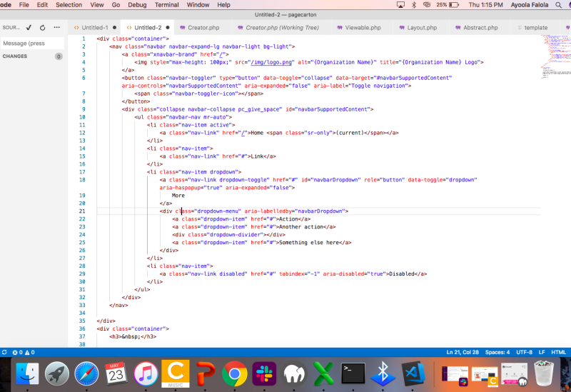Open Visual Studio Code from the dock
Image resolution: width=571 pixels, height=392 pixels.
coord(413,373)
